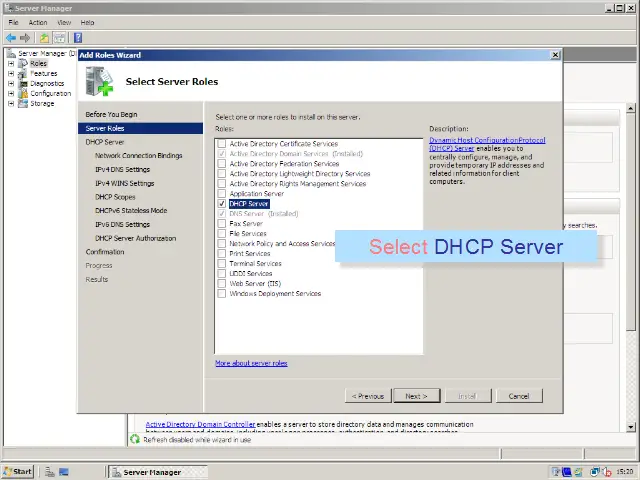Check the Application Server role
Image resolution: width=640 pixels, height=480 pixels.
[x=222, y=193]
